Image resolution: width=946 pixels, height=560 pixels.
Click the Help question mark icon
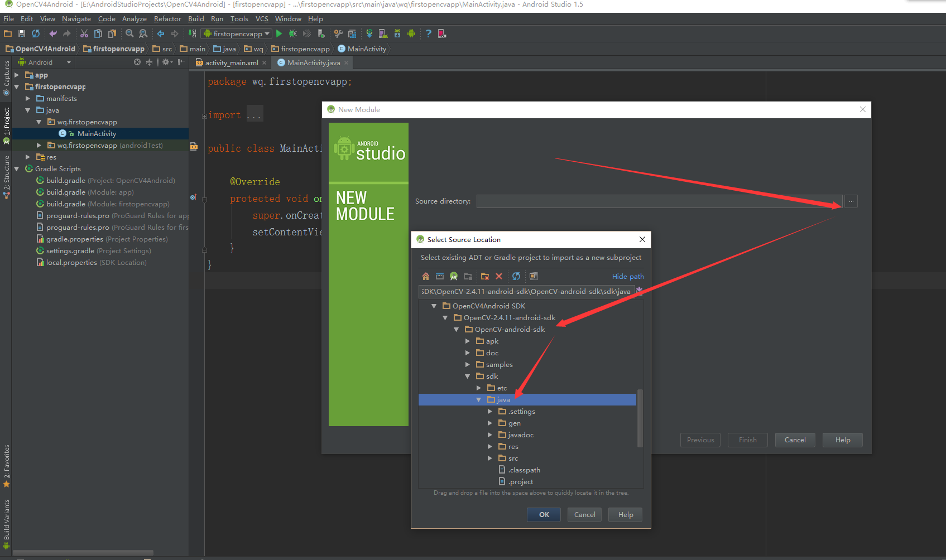click(429, 33)
